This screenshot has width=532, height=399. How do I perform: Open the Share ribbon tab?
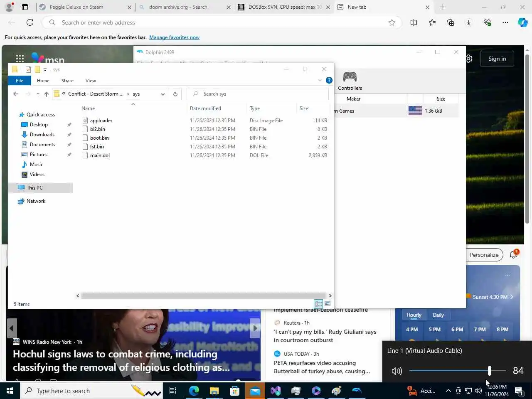[67, 81]
